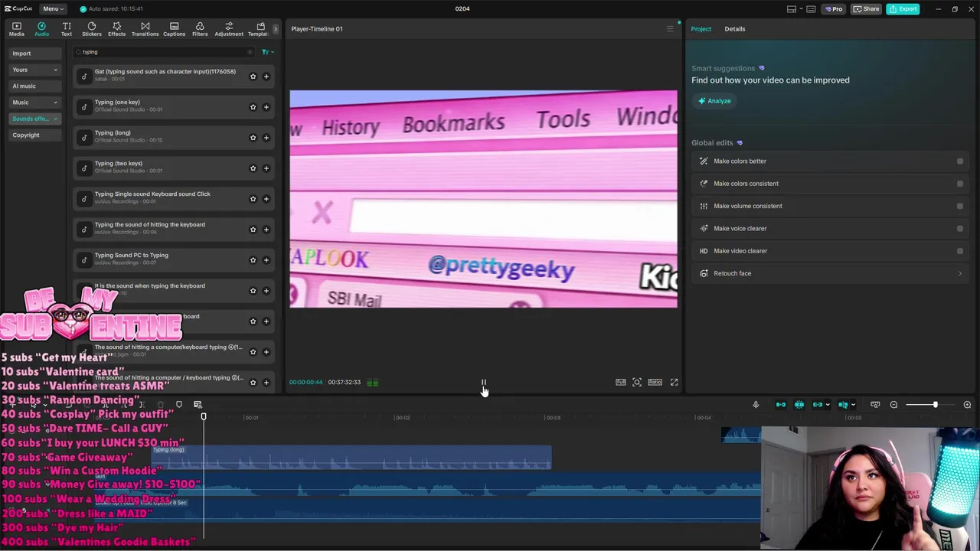Open the Stickers panel
Viewport: 980px width, 551px height.
point(92,29)
